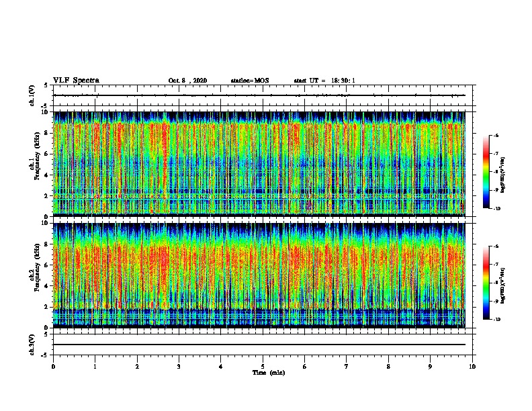Click the ch.1 color bar log(PSD) label
Image resolution: width=532 pixels, height=411 pixels.
click(x=503, y=175)
